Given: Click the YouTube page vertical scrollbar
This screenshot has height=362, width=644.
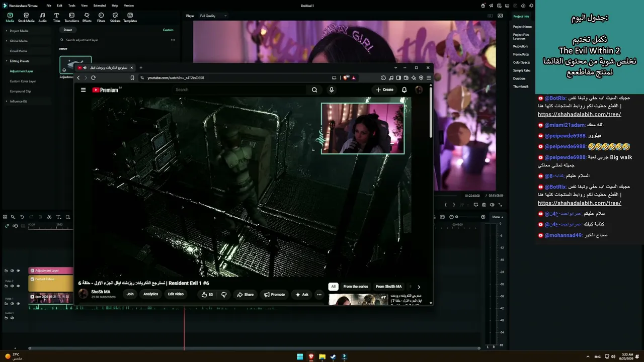Looking at the screenshot, I should (x=431, y=113).
